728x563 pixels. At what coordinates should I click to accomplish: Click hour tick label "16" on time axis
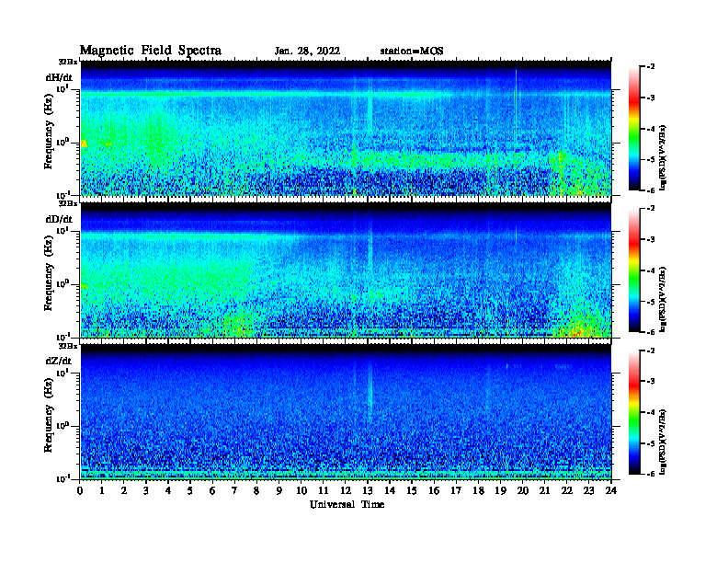434,490
